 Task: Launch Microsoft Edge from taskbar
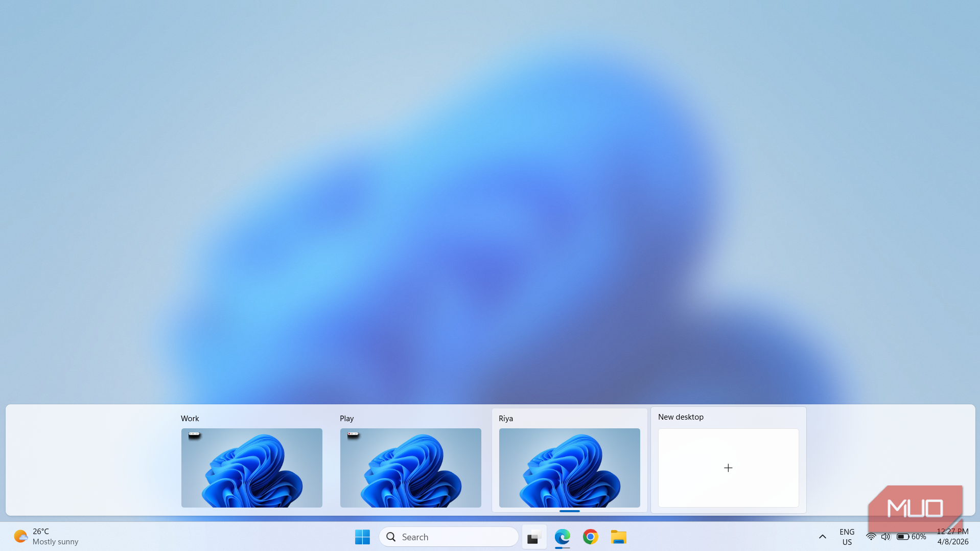coord(562,537)
